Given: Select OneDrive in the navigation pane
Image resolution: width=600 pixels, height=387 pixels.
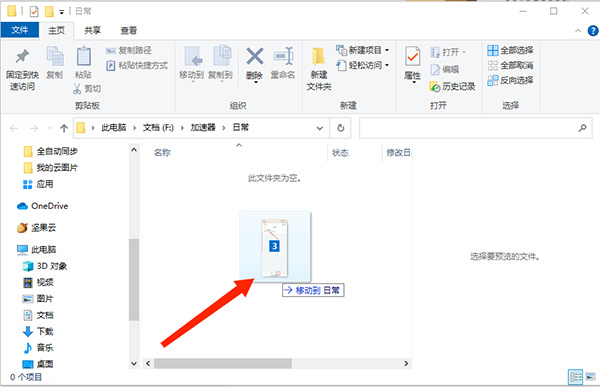Looking at the screenshot, I should (42, 206).
